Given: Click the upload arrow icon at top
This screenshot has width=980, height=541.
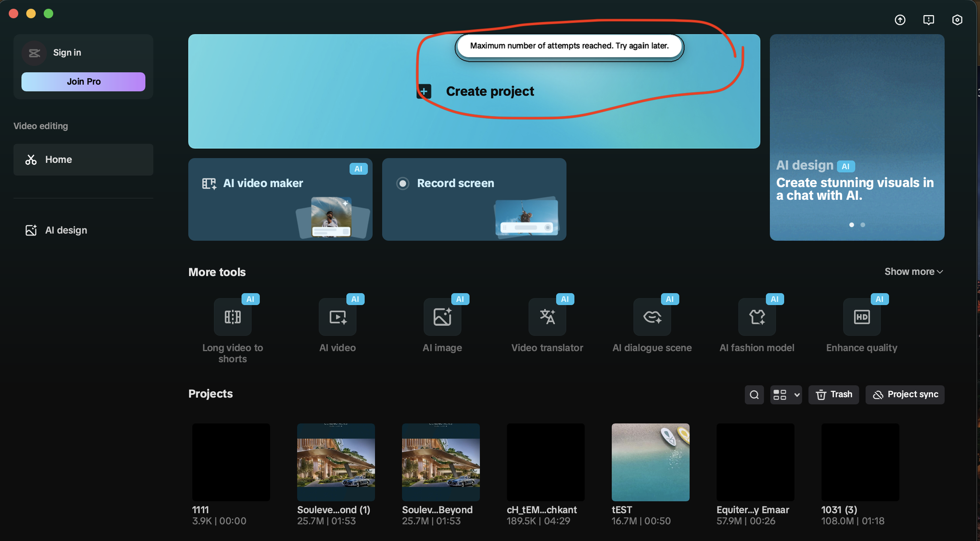Looking at the screenshot, I should pyautogui.click(x=900, y=20).
